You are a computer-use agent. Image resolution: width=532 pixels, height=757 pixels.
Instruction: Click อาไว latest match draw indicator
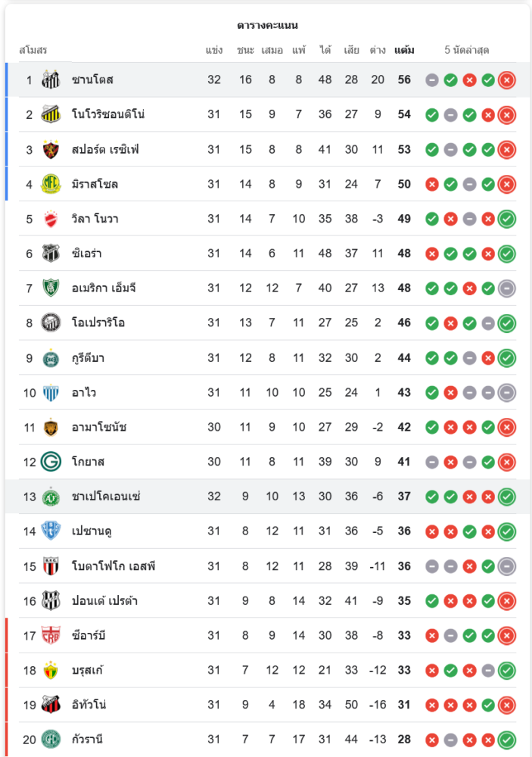[507, 392]
